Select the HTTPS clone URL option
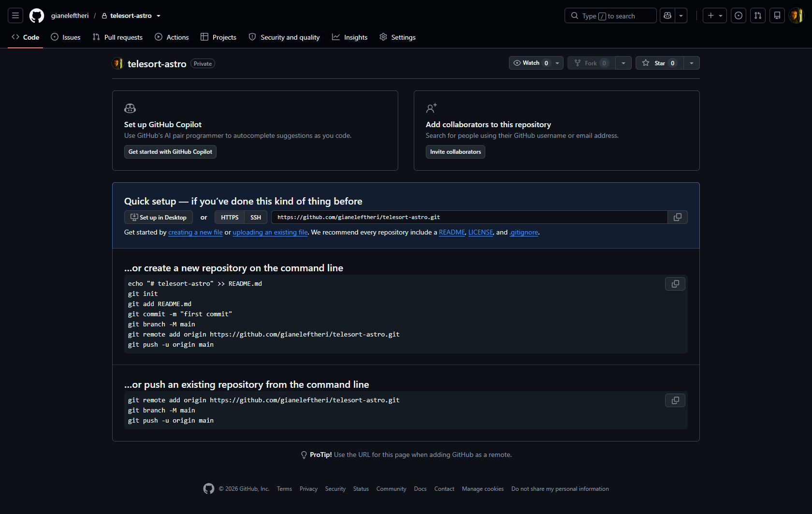The height and width of the screenshot is (514, 812). (x=230, y=217)
